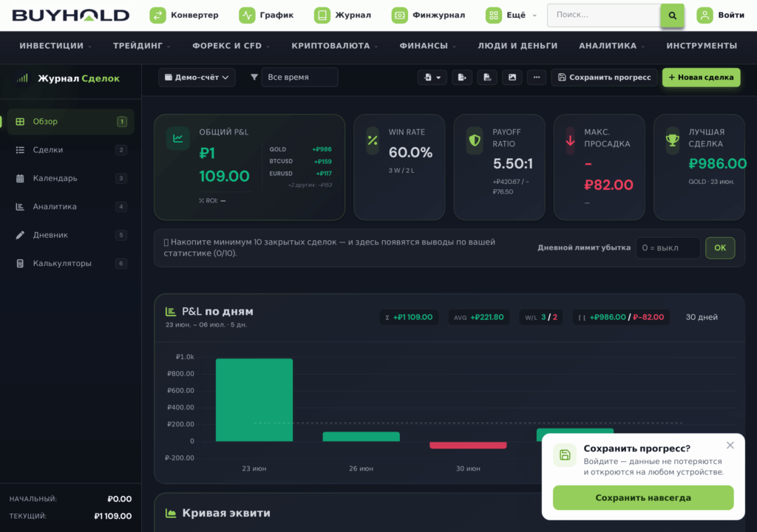757x532 pixels.
Task: Click the save-as-image icon
Action: 512,78
